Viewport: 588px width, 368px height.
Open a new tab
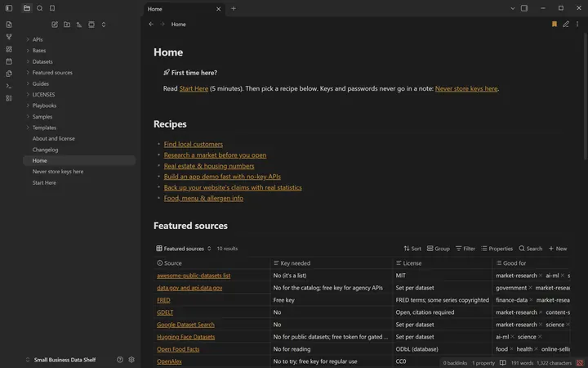pyautogui.click(x=234, y=9)
